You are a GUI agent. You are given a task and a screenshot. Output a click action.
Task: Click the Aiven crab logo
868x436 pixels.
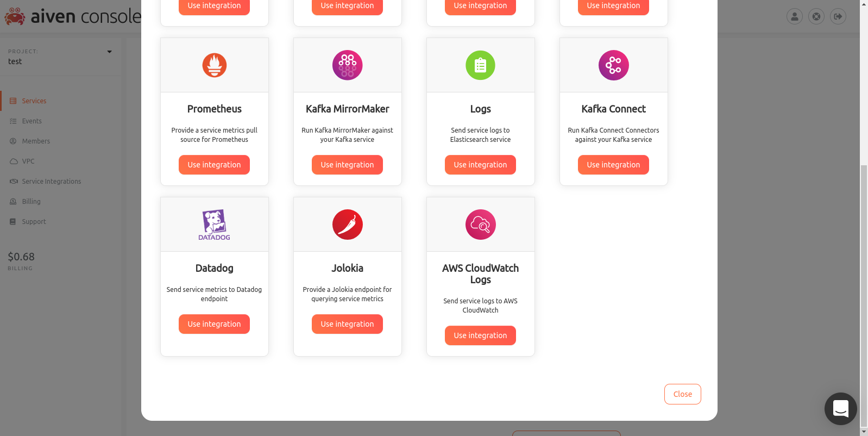(x=15, y=16)
